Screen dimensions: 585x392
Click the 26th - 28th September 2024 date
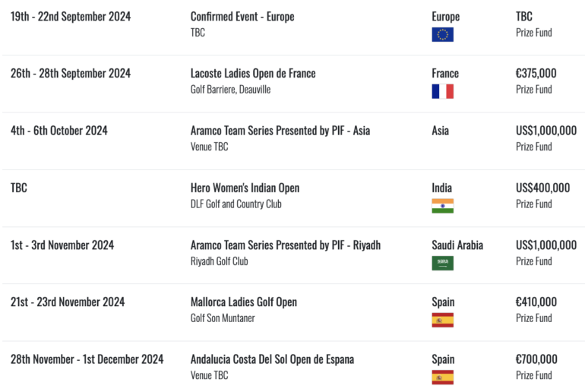click(x=71, y=74)
